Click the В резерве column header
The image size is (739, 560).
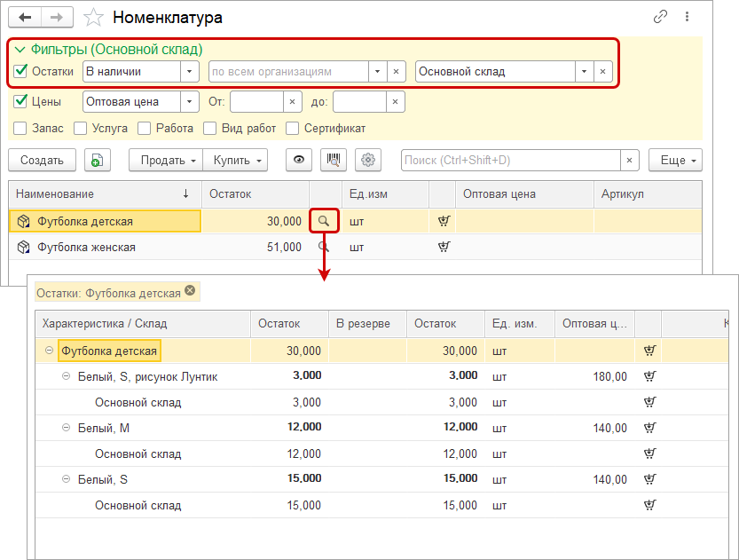point(367,324)
